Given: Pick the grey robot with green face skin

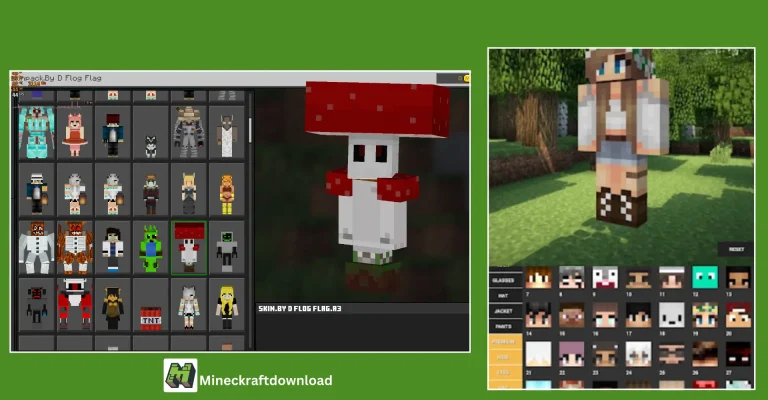Looking at the screenshot, I should pos(227,248).
